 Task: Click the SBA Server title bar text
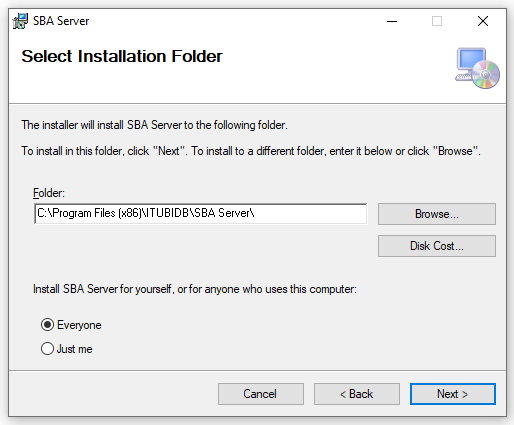click(61, 21)
